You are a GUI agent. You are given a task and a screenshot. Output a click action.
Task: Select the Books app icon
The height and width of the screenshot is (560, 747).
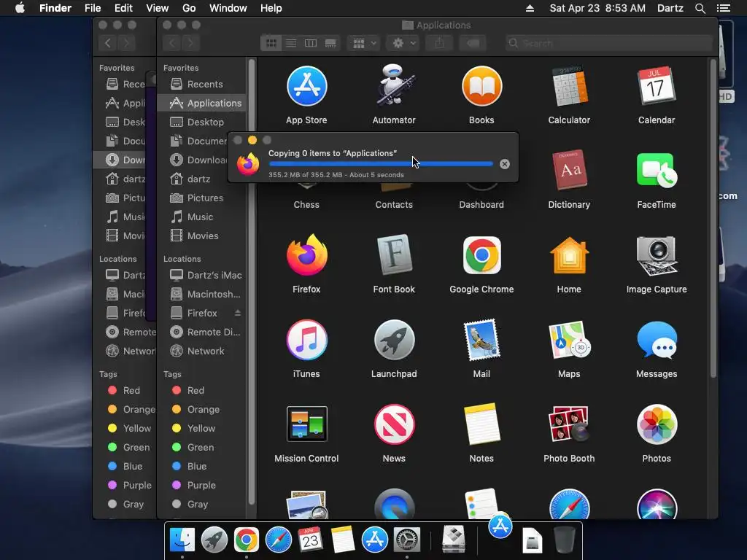click(x=481, y=86)
